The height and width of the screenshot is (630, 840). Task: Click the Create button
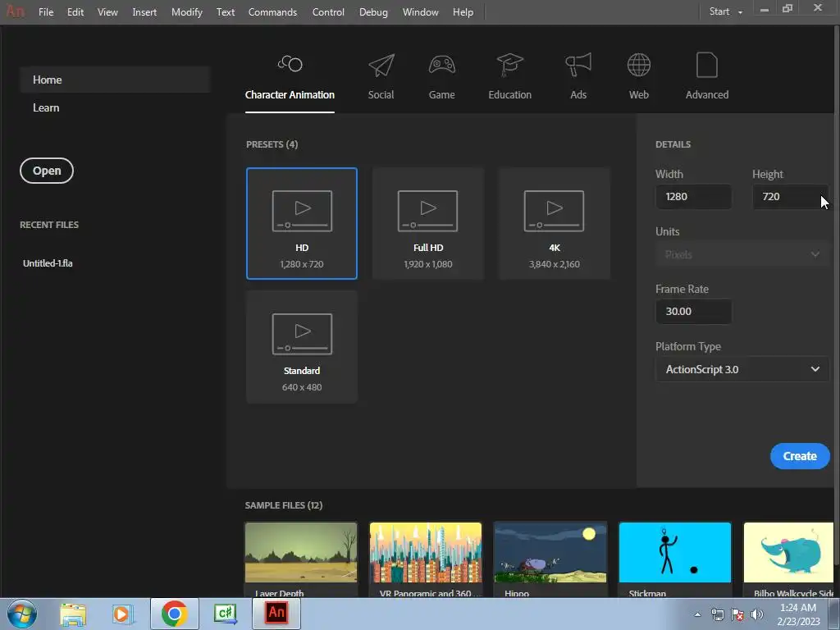(x=800, y=456)
